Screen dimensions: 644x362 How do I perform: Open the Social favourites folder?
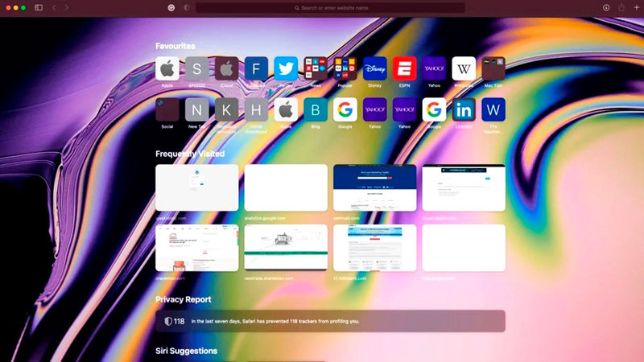pos(167,109)
